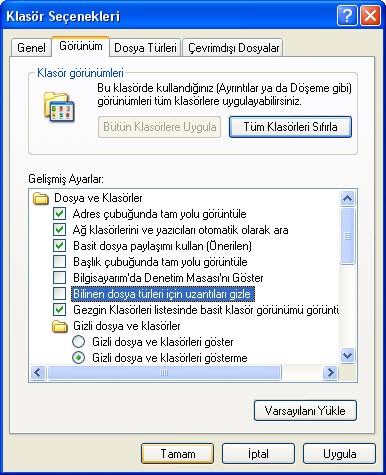
Task: Click the Varsayılanı Yükle button
Action: point(305,410)
